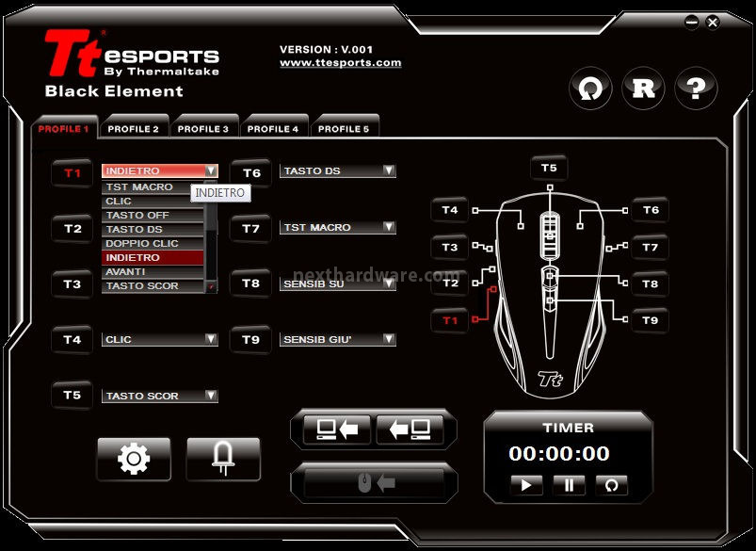Click the T5 button beside the TASTO SCOR dropdown

[72, 396]
